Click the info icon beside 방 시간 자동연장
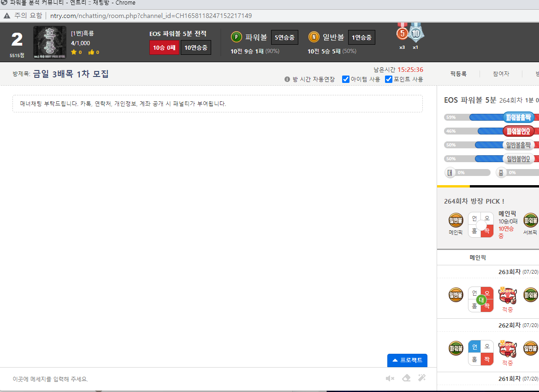 tap(287, 79)
